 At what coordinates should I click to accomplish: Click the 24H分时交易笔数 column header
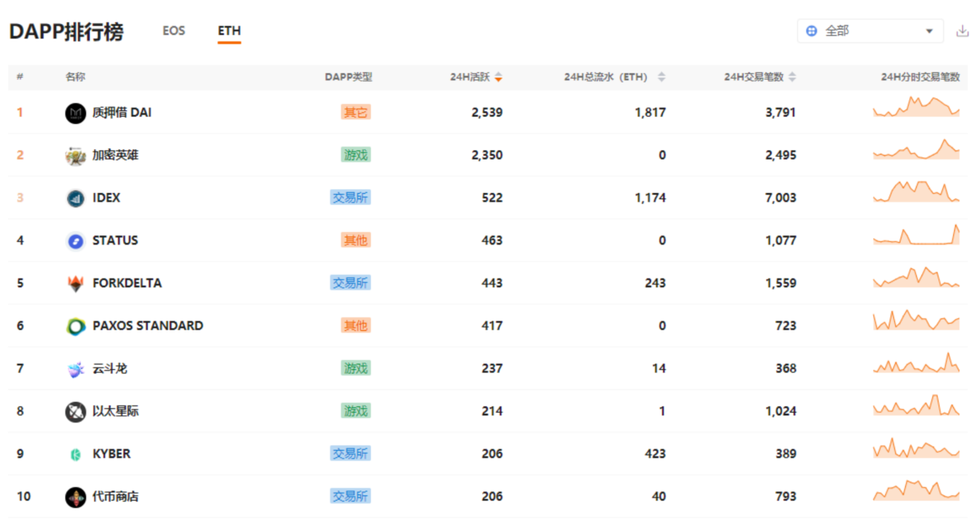(x=921, y=77)
